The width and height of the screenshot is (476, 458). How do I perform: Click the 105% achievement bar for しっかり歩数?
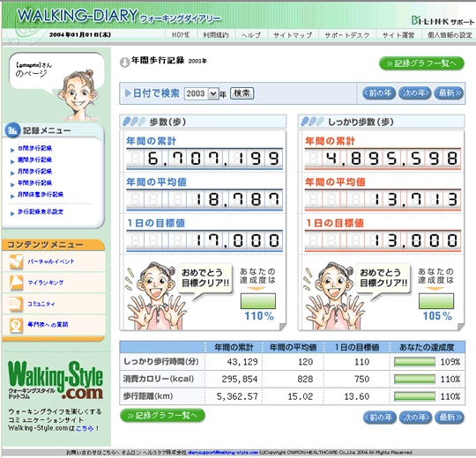click(436, 301)
